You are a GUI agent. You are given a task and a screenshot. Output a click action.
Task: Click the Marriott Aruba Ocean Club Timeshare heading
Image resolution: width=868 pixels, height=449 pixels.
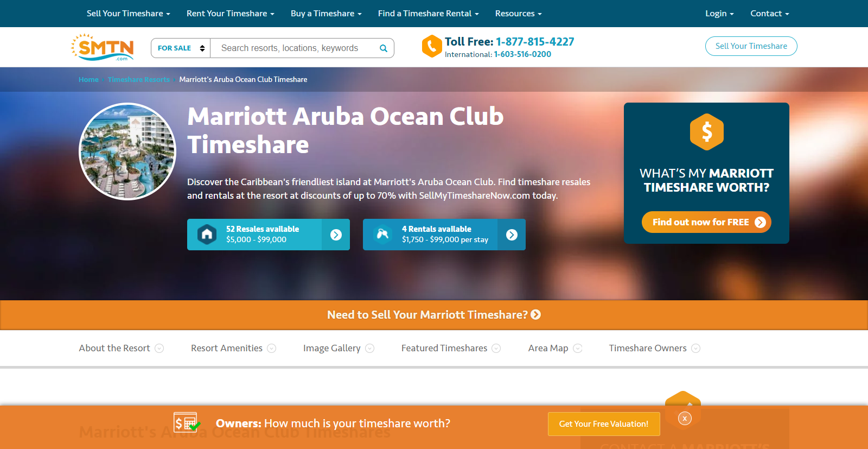click(346, 130)
